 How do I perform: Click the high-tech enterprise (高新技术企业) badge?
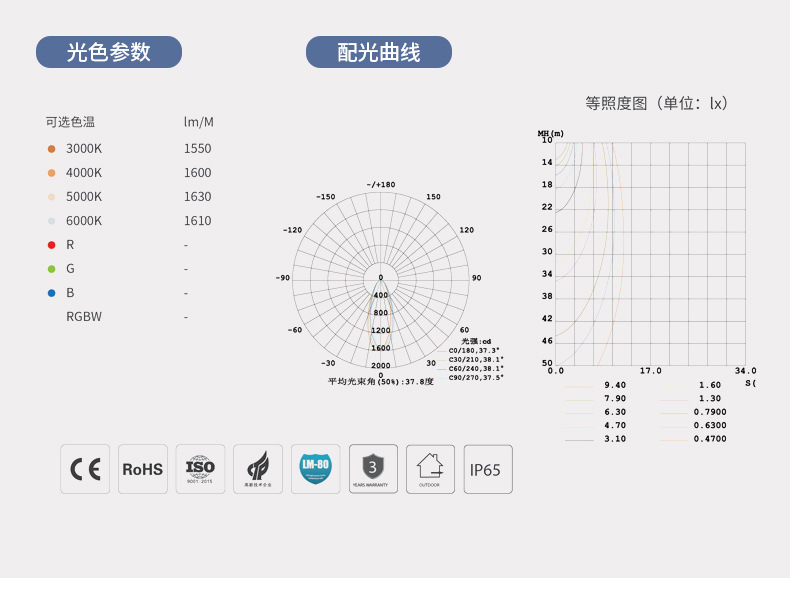[x=258, y=469]
